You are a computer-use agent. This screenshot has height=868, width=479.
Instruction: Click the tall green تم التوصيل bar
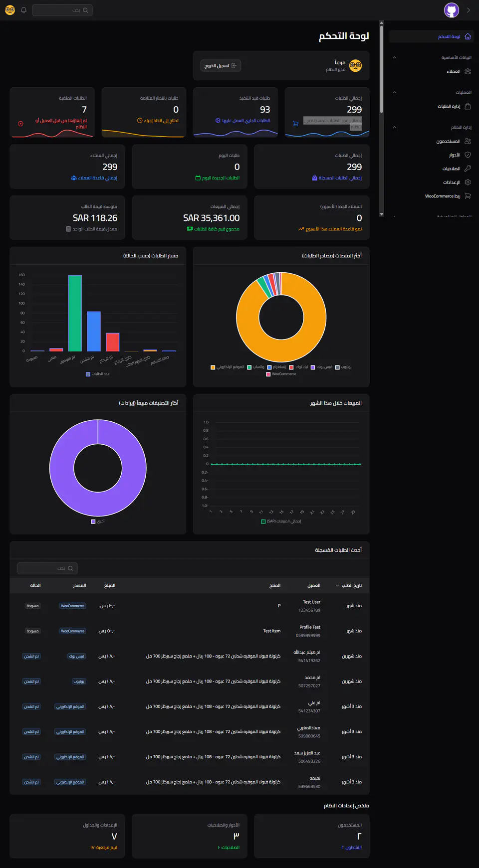point(75,313)
